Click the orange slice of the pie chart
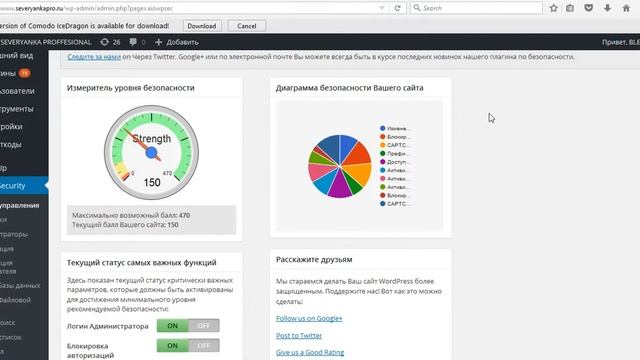This screenshot has height=360, width=640. (x=357, y=174)
